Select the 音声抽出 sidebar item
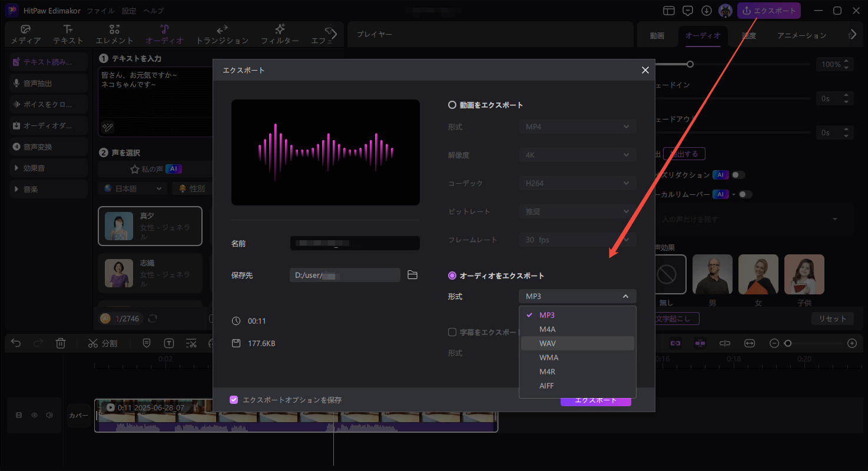This screenshot has width=868, height=471. click(48, 83)
